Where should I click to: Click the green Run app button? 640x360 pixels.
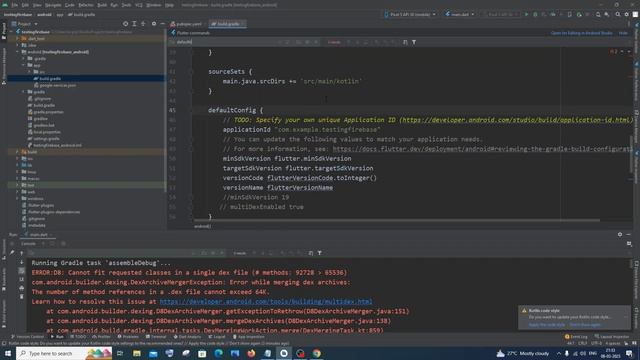pos(526,14)
